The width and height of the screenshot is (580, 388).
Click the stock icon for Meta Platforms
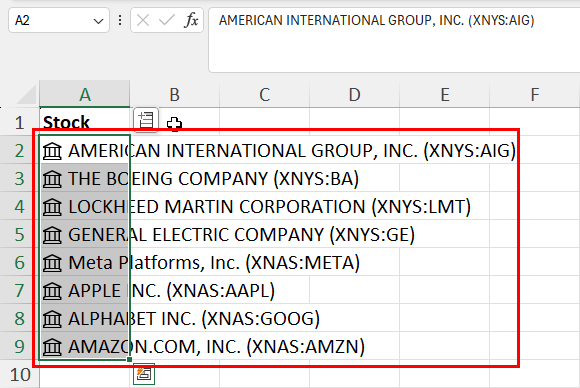click(52, 263)
